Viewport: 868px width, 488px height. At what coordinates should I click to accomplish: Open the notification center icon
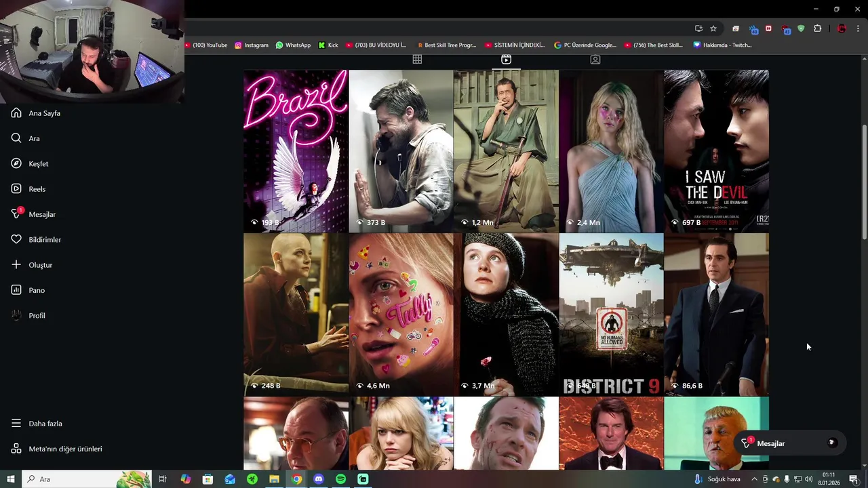(853, 479)
